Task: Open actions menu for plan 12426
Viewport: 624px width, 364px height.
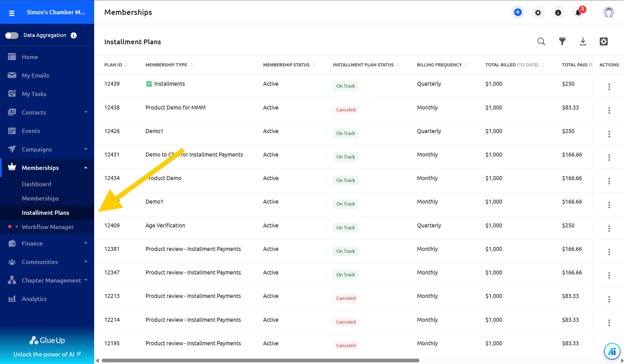Action: point(609,134)
